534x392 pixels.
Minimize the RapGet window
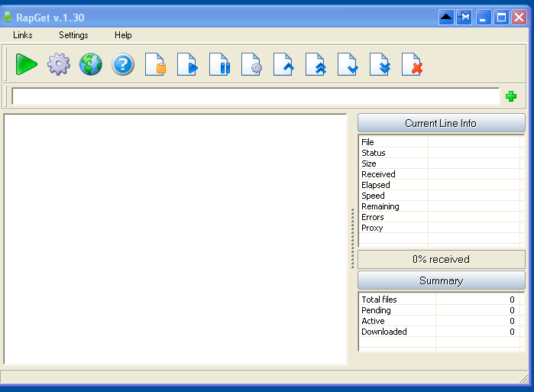[483, 17]
